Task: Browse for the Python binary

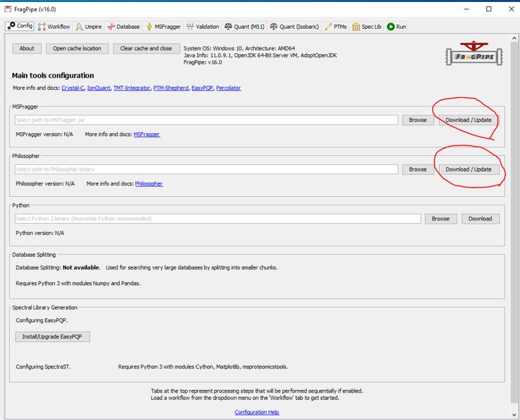Action: pos(441,219)
